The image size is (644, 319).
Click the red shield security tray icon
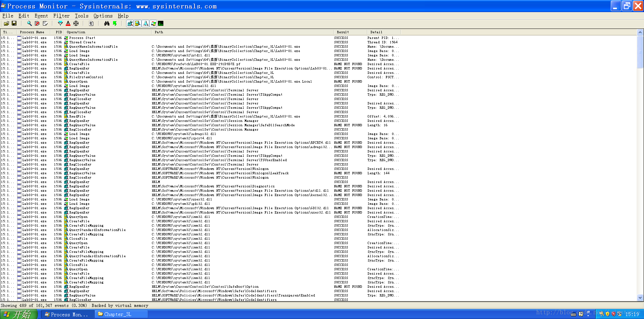(x=613, y=314)
